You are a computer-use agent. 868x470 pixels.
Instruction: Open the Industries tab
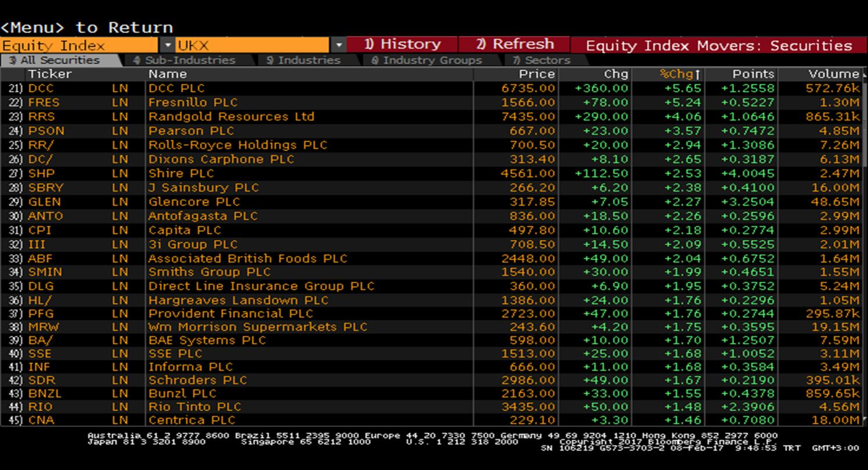click(x=305, y=60)
